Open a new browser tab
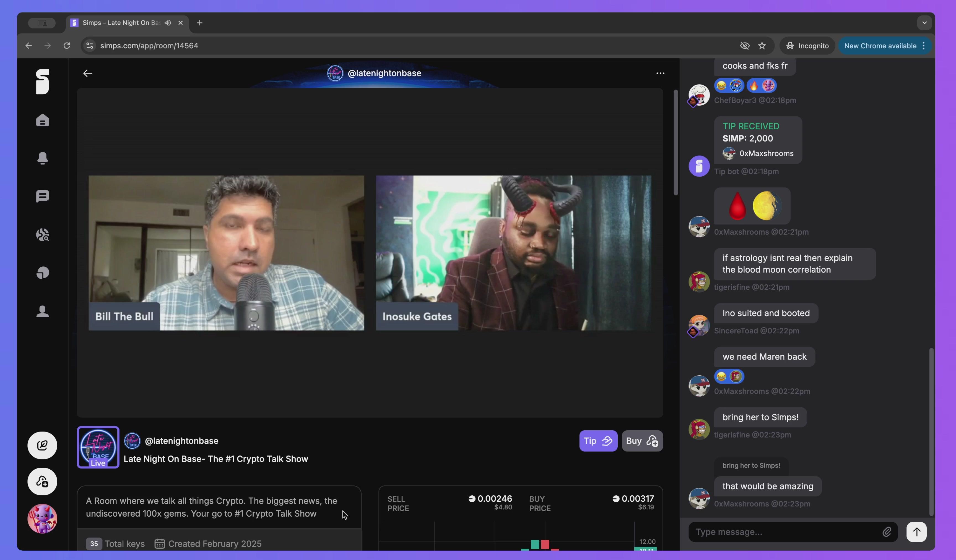Viewport: 956px width, 560px height. pyautogui.click(x=199, y=23)
